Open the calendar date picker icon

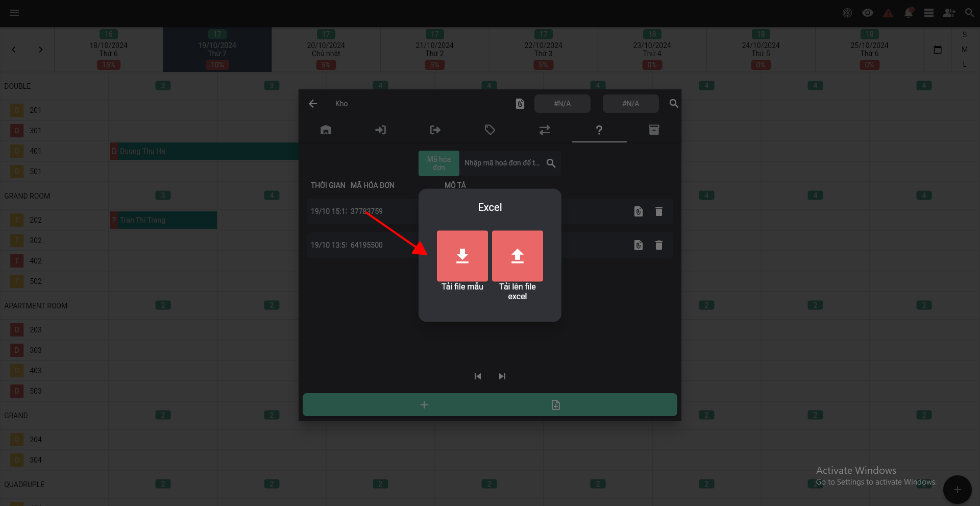(x=938, y=50)
